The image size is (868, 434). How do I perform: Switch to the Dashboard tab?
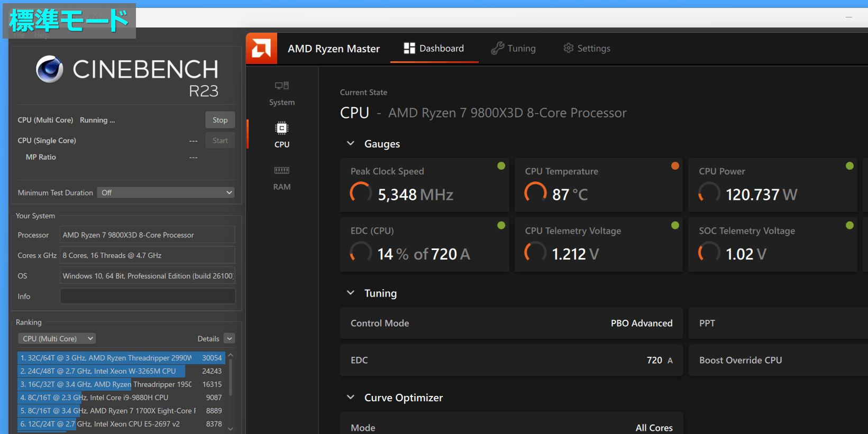434,49
